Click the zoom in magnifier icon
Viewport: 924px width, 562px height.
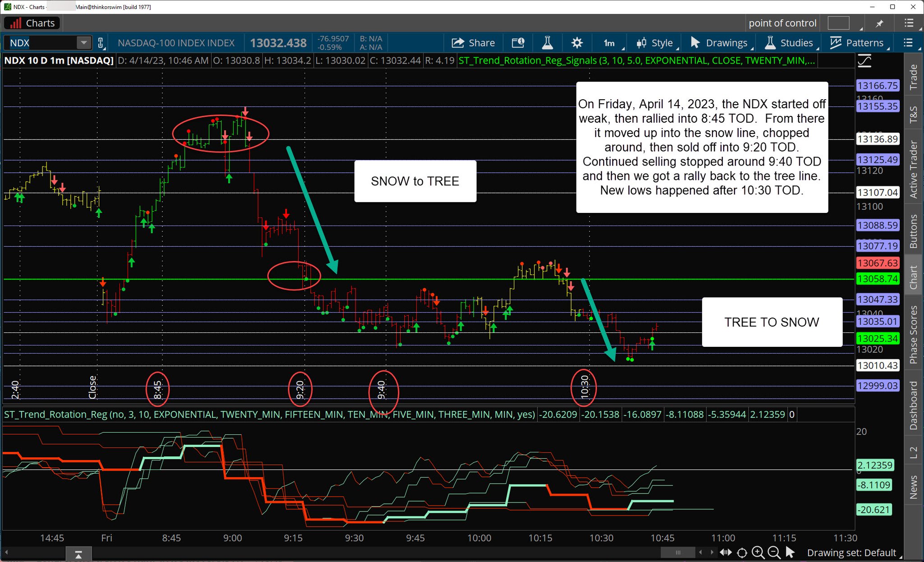point(758,553)
